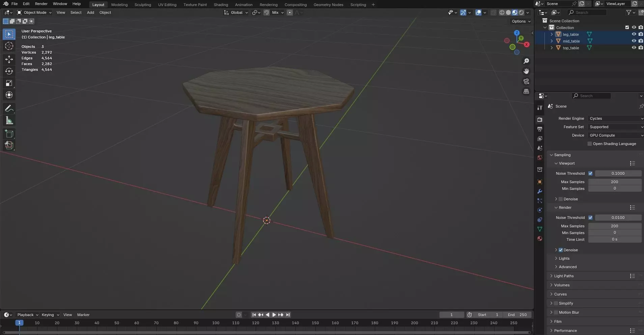Open the viewport Options button

click(x=521, y=21)
